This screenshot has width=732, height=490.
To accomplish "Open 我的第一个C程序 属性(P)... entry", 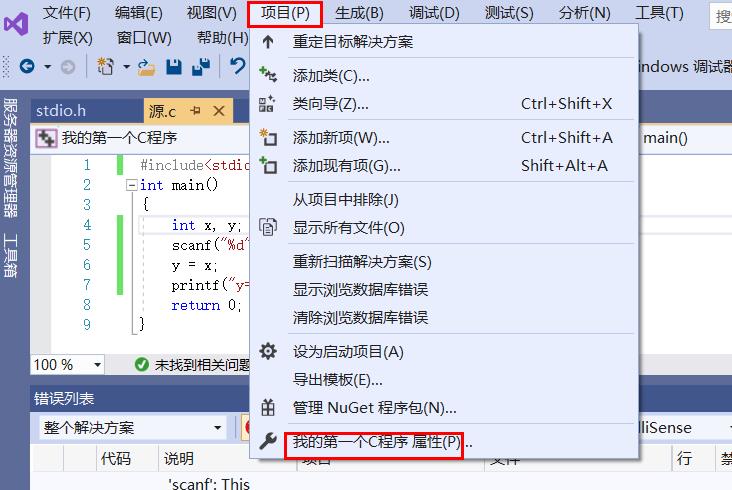I will tap(444, 441).
